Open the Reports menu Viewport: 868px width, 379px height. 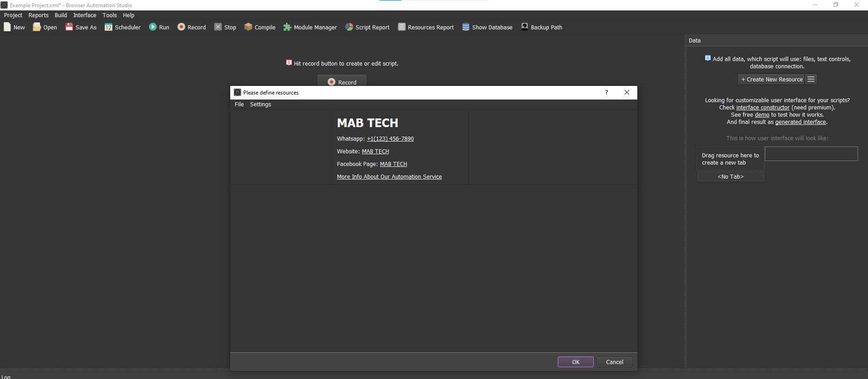[x=38, y=15]
